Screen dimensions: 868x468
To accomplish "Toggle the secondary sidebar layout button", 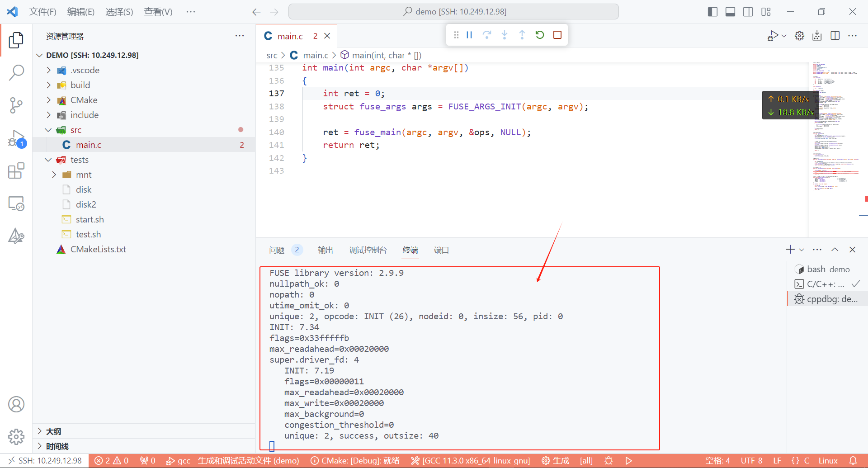I will tap(748, 12).
